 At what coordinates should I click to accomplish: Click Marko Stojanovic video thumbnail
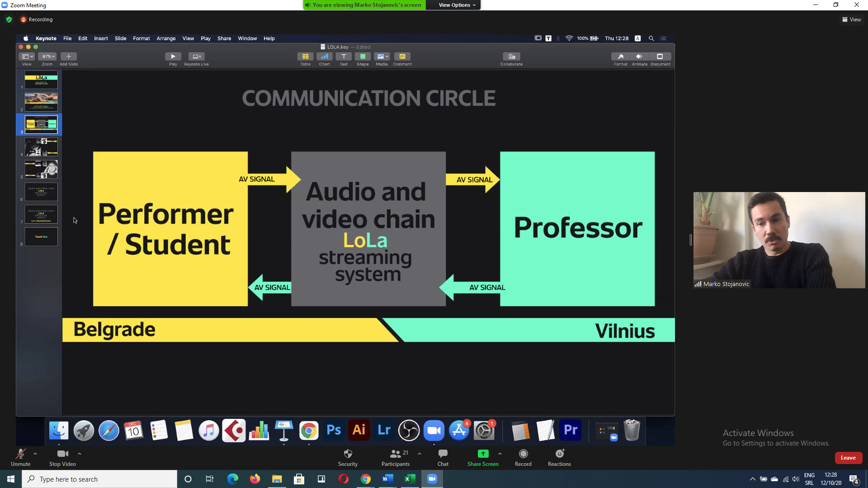(x=779, y=240)
